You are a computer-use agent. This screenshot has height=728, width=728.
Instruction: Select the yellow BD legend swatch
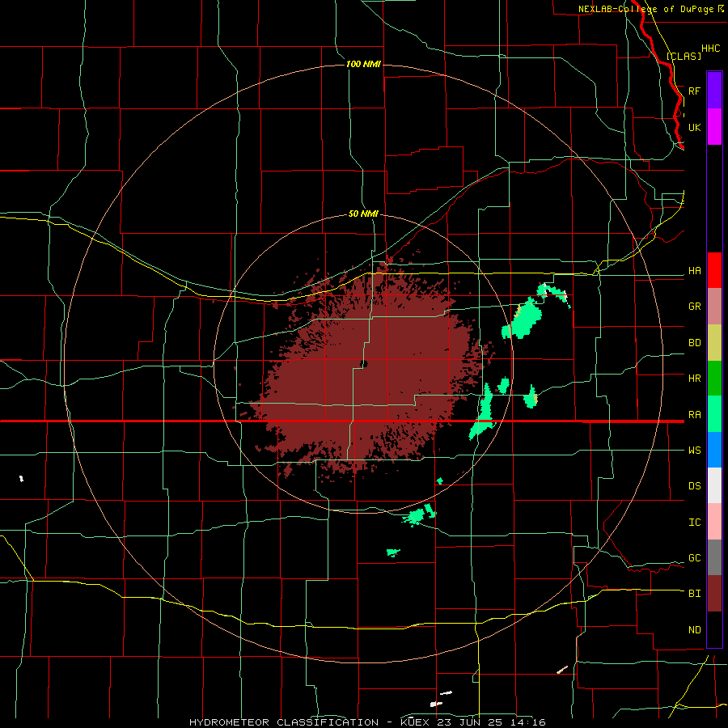(x=714, y=343)
